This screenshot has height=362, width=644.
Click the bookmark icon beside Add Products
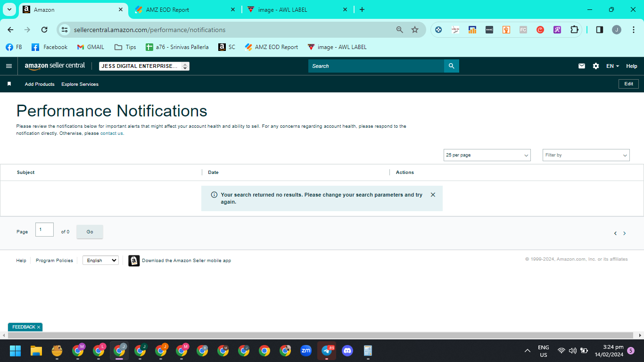tap(9, 84)
